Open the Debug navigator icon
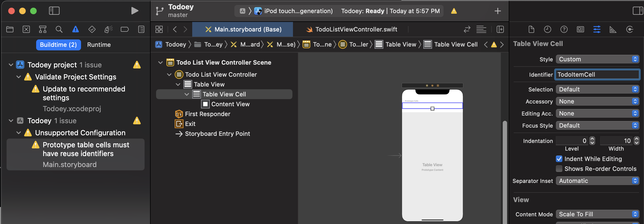This screenshot has height=224, width=644. click(108, 29)
